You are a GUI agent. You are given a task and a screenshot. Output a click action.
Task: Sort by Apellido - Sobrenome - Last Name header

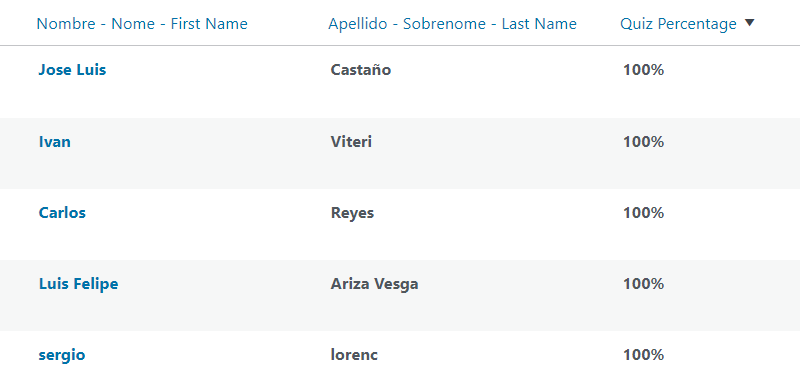click(x=452, y=23)
